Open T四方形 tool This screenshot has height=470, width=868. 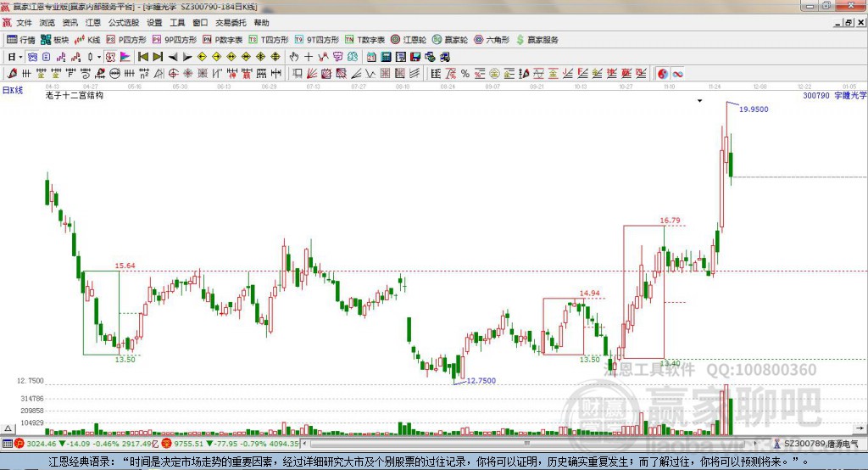[x=269, y=40]
